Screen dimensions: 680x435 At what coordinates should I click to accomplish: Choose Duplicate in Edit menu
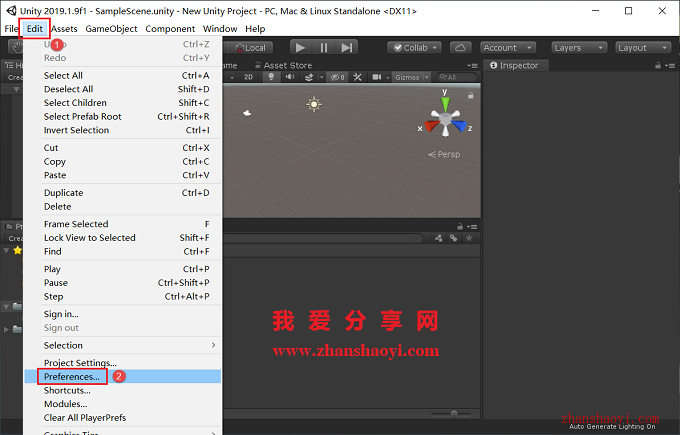coord(123,193)
